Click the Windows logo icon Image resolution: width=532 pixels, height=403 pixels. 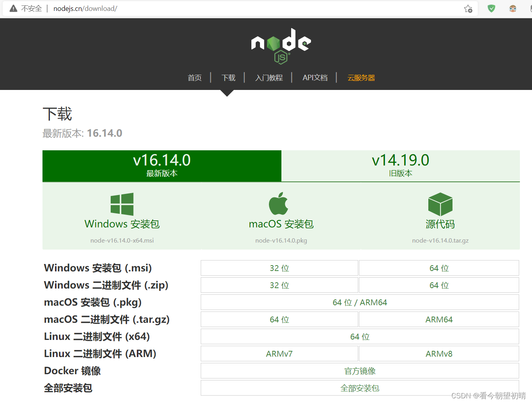click(122, 204)
